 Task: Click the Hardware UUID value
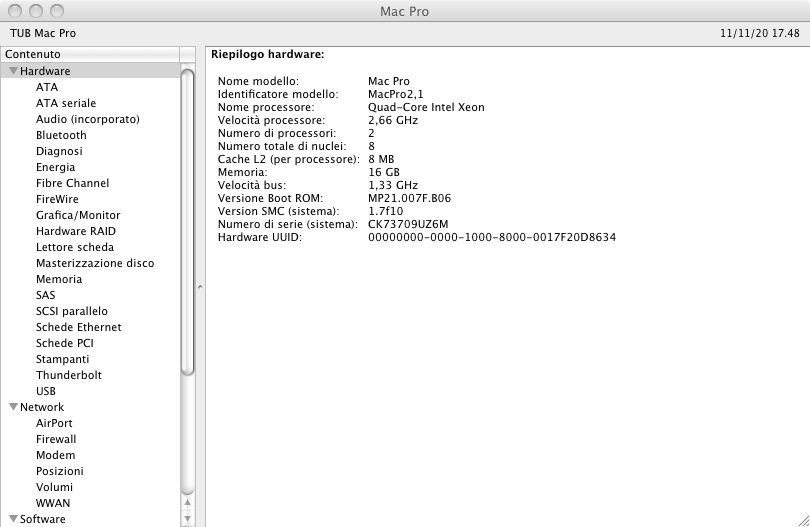point(492,237)
